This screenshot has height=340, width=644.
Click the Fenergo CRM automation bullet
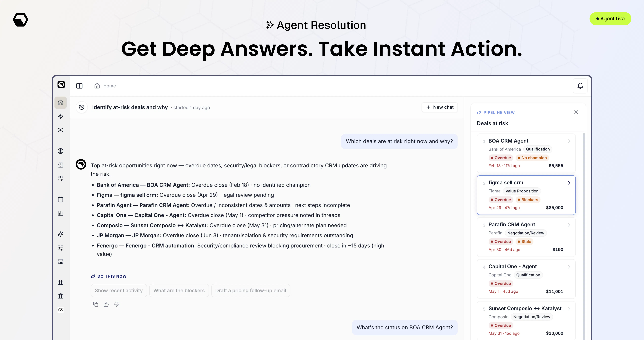[x=240, y=250]
